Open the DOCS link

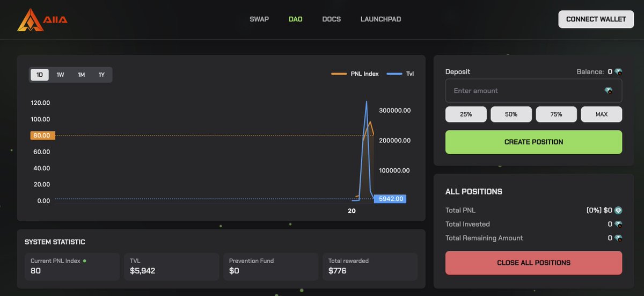coord(332,19)
